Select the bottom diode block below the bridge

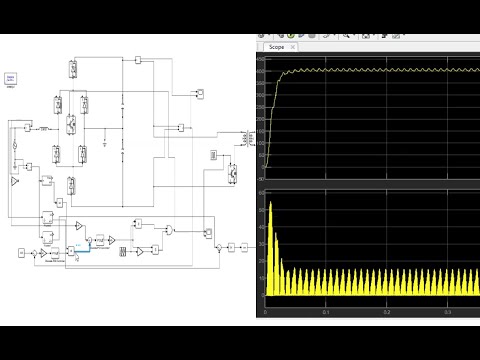[x=71, y=186]
